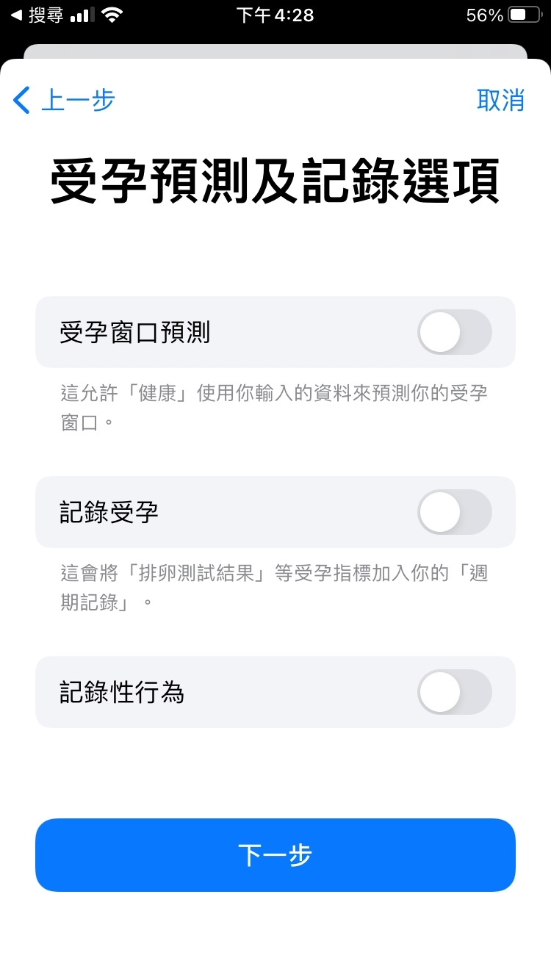551x980 pixels.
Task: Tap the gray background sheet above
Action: coord(275,51)
